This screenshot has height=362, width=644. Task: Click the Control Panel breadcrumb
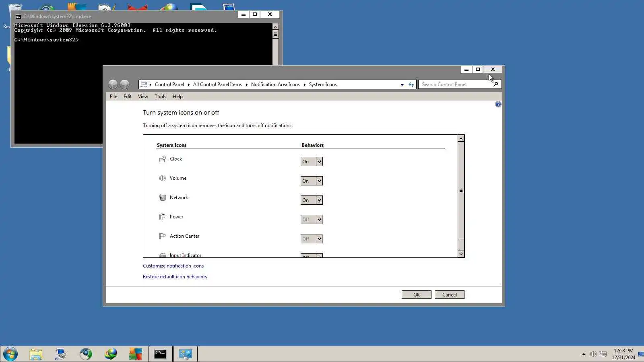169,84
